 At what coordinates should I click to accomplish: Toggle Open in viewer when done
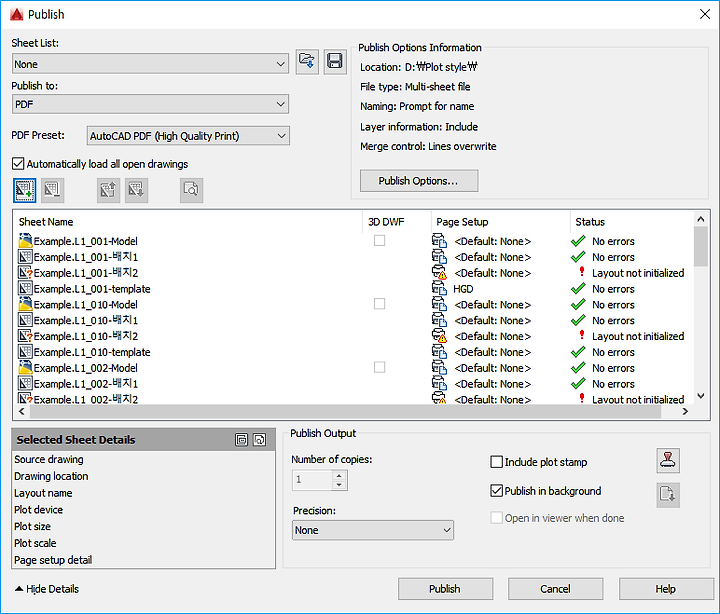click(x=496, y=518)
